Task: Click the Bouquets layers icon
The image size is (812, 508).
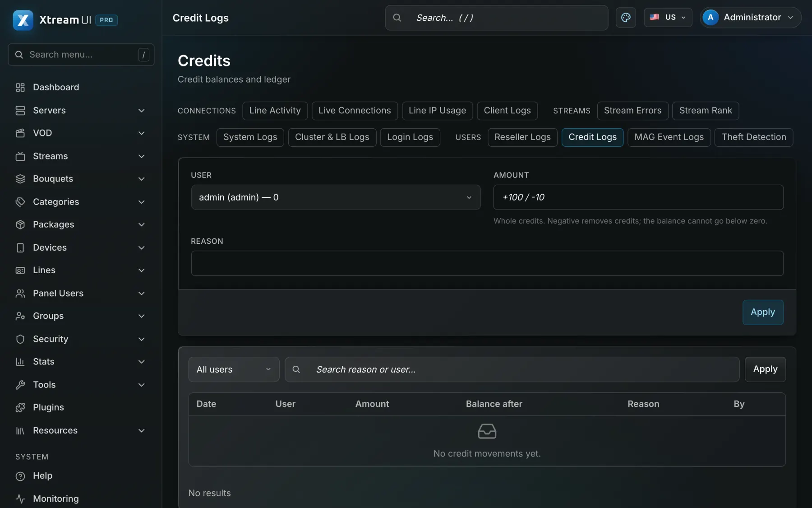Action: coord(20,179)
